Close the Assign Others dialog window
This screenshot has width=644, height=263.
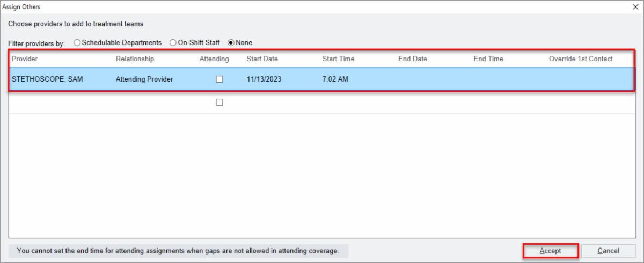[x=635, y=6]
